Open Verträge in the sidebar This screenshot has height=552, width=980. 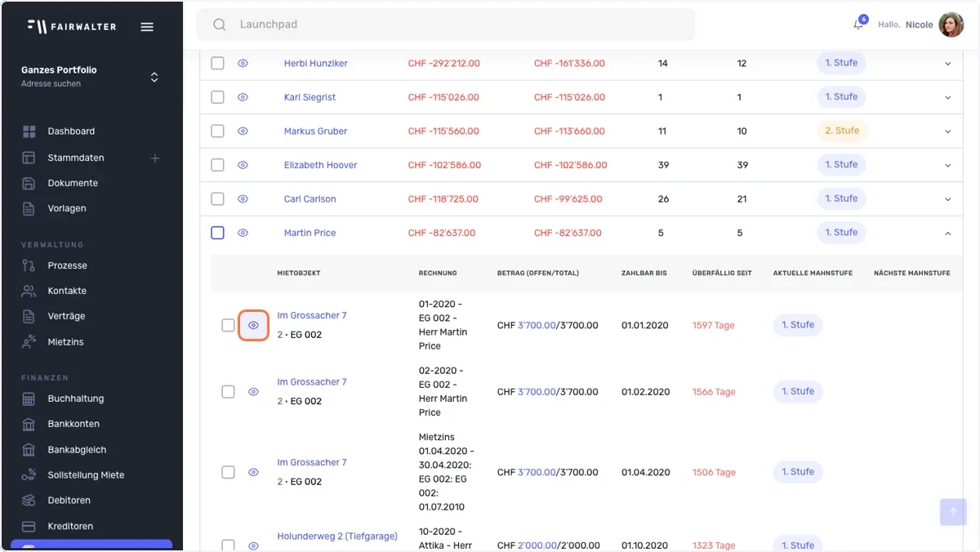pyautogui.click(x=66, y=316)
